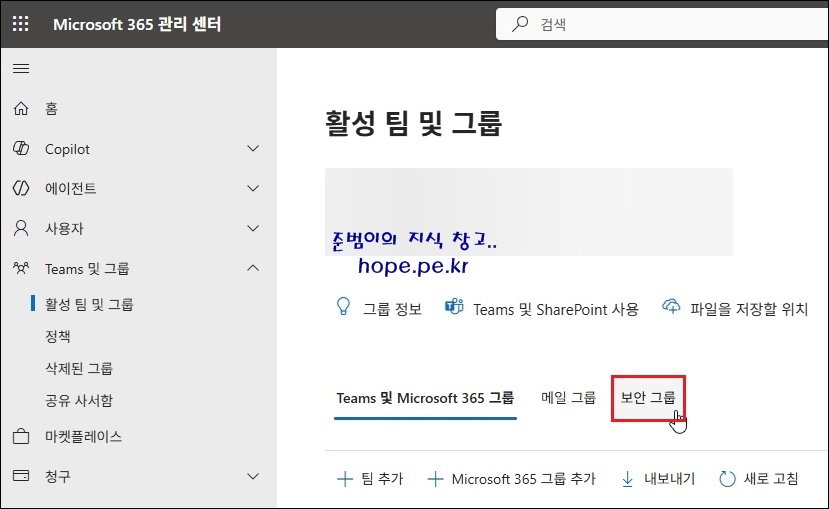The width and height of the screenshot is (829, 509).
Task: Collapse the navigation hamburger menu
Action: [x=21, y=69]
